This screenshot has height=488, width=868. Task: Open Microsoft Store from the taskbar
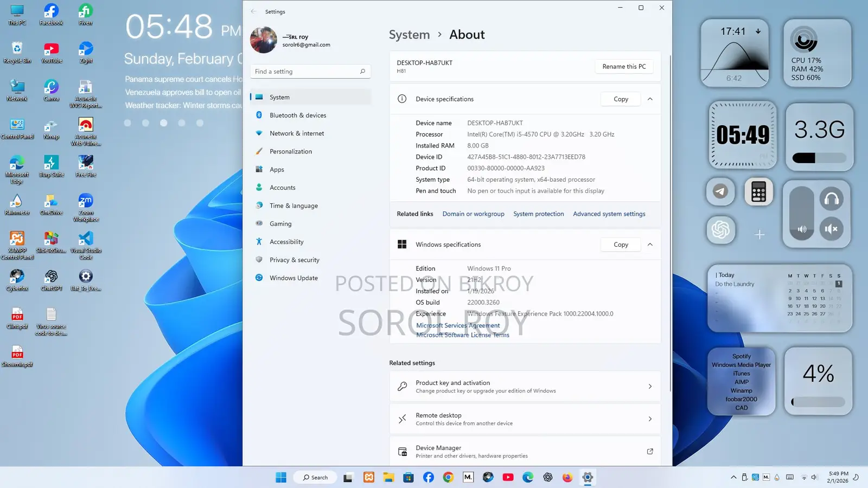(x=409, y=477)
